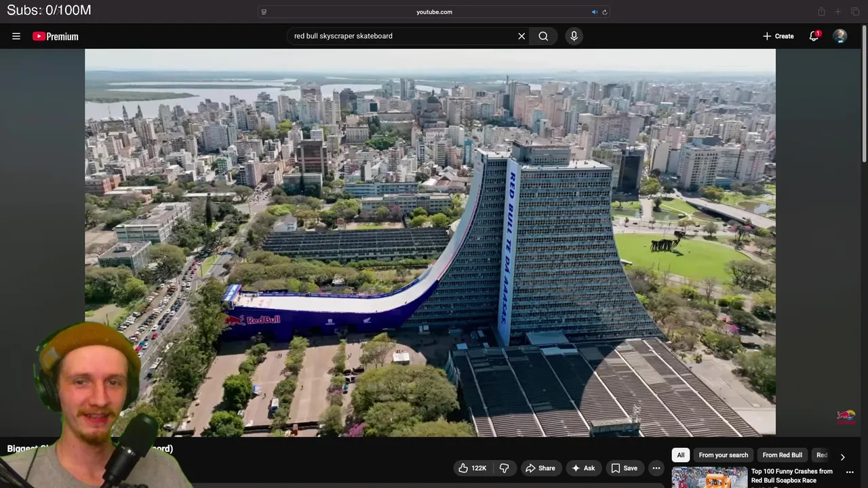The width and height of the screenshot is (868, 488).
Task: Click the youtube.com browser address bar
Action: [434, 12]
